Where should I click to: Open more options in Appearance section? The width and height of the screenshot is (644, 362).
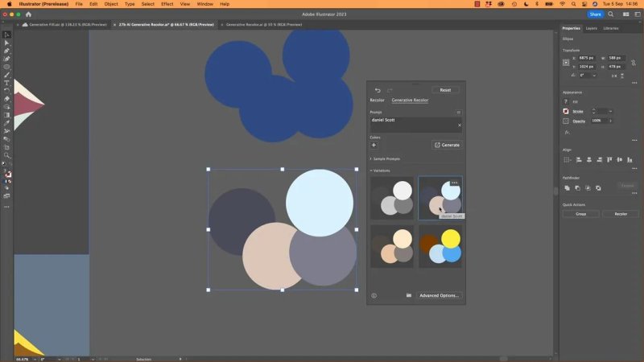coord(634,140)
